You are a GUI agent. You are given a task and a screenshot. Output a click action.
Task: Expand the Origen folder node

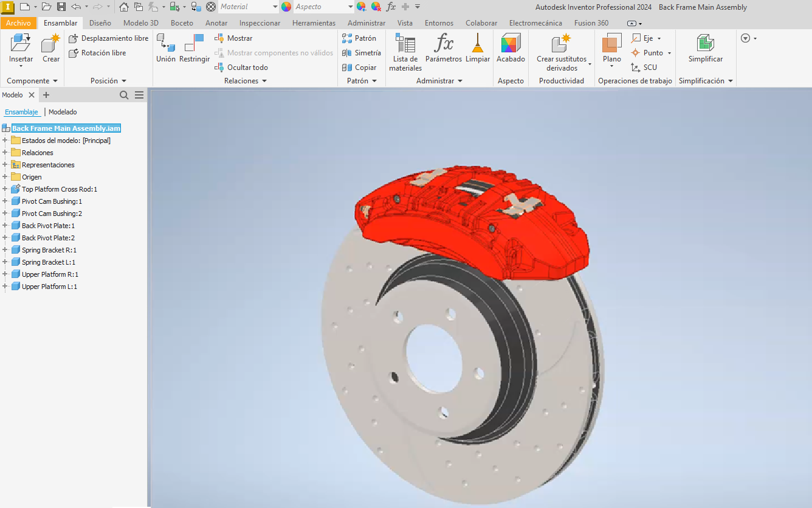(5, 177)
